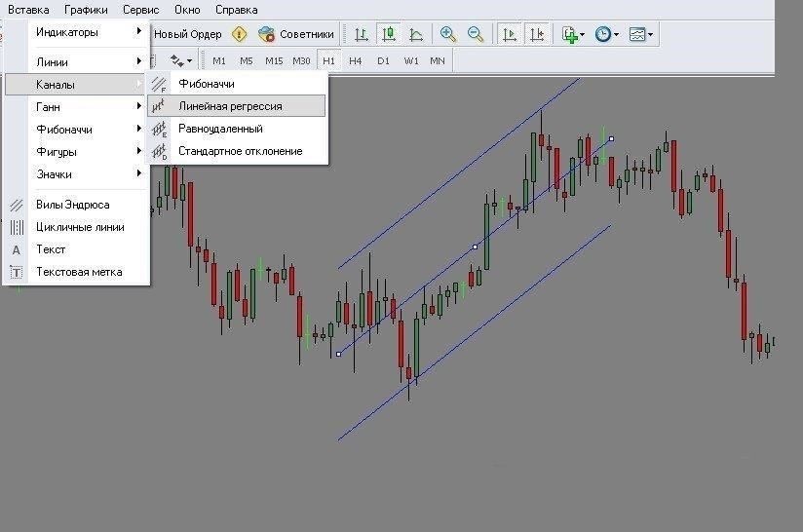Zoom in on the chart
Viewport: 803px width, 532px height.
[448, 34]
